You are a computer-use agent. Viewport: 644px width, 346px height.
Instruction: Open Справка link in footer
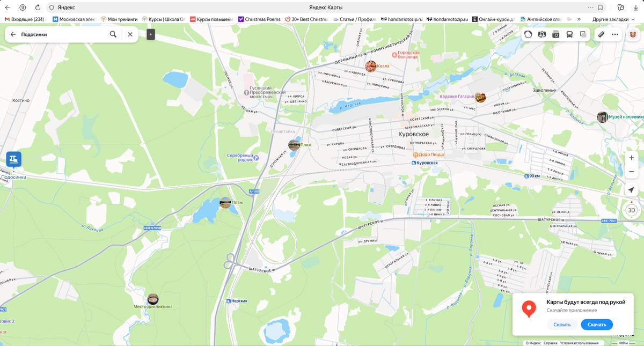pos(550,343)
